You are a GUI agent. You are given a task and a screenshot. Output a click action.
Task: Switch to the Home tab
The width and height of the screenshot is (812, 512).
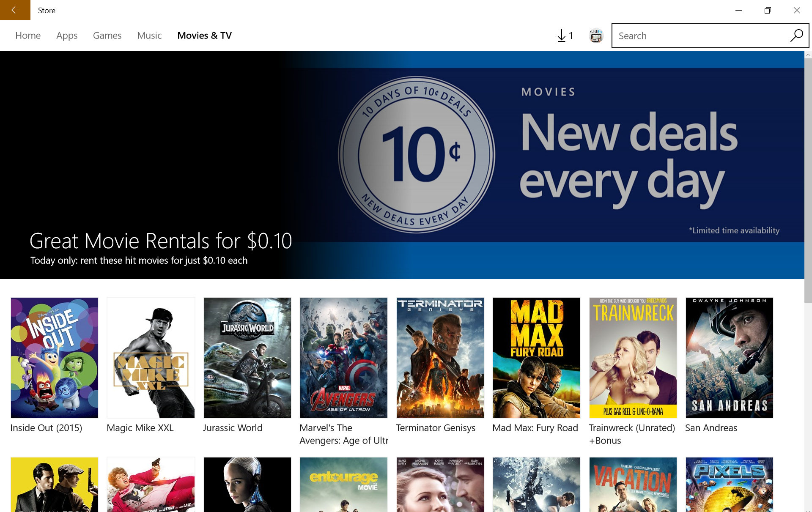click(28, 36)
